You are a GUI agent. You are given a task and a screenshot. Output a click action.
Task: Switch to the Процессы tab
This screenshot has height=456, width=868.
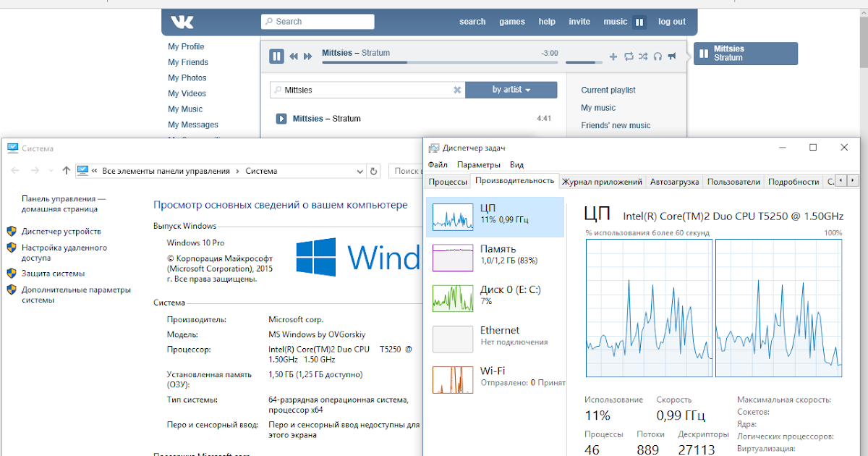[x=447, y=182]
